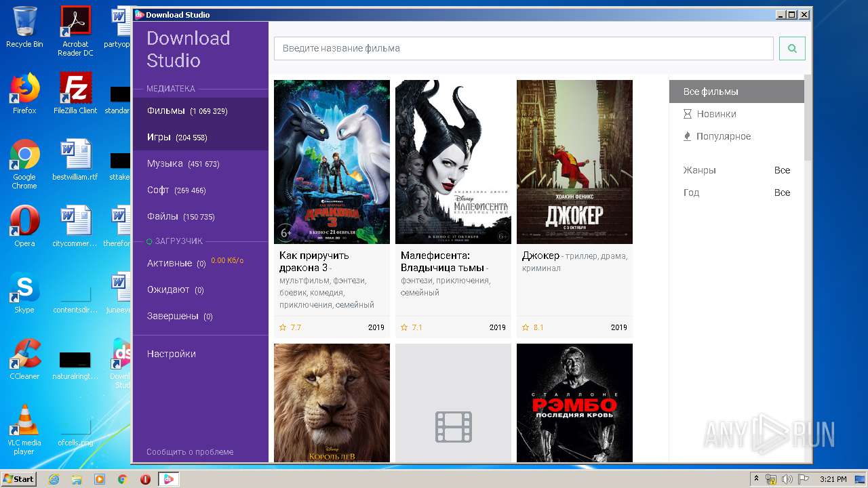Open the Софт library section
The height and width of the screenshot is (488, 868).
pos(201,190)
